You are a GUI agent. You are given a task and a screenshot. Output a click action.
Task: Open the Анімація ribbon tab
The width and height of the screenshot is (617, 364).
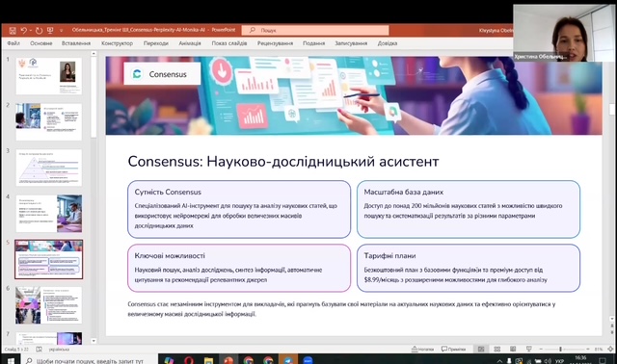(190, 43)
